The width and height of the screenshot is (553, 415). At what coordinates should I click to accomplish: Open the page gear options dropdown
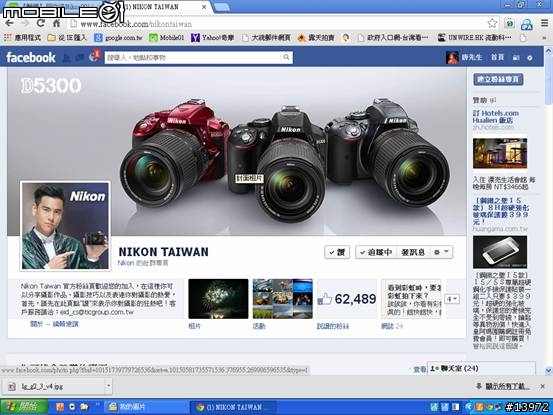point(441,252)
